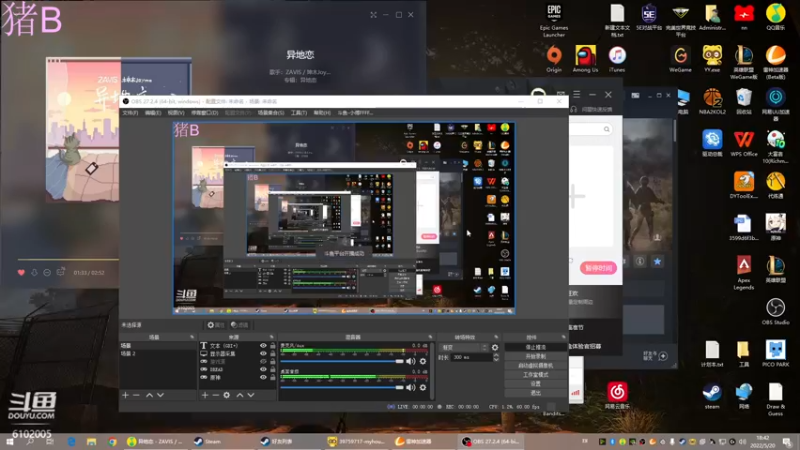Click the 开始录制 button in Controls
The height and width of the screenshot is (450, 800).
535,356
